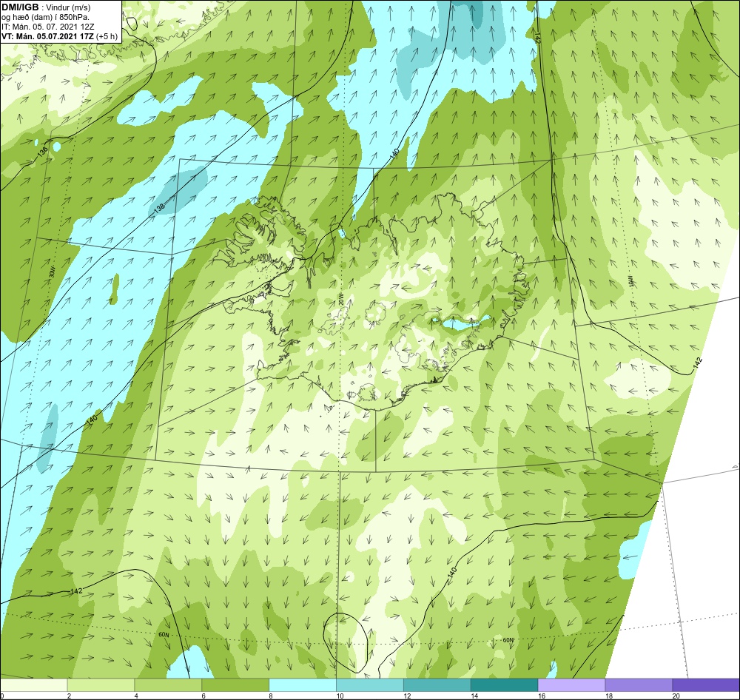Select the light green 2–4 m/s legend swatch

coord(101,684)
